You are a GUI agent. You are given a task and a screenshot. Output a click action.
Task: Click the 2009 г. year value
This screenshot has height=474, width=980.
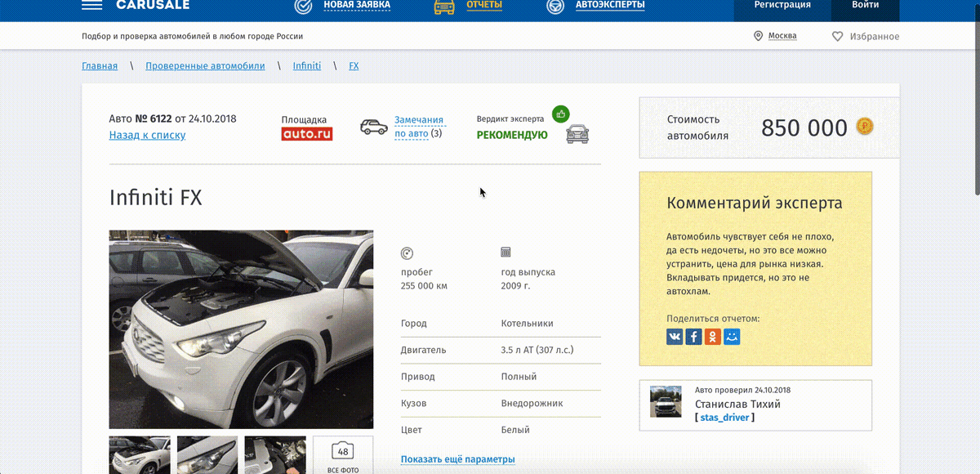point(515,286)
